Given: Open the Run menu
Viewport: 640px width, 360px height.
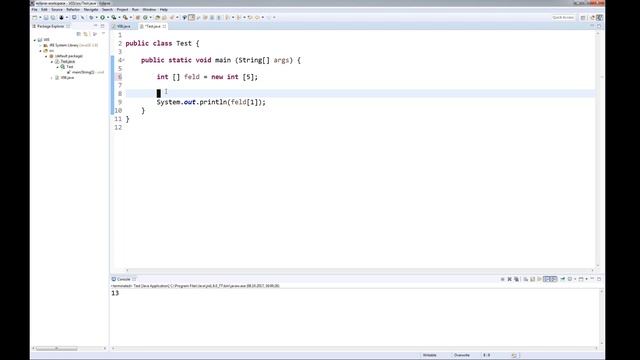Looking at the screenshot, I should 135,9.
